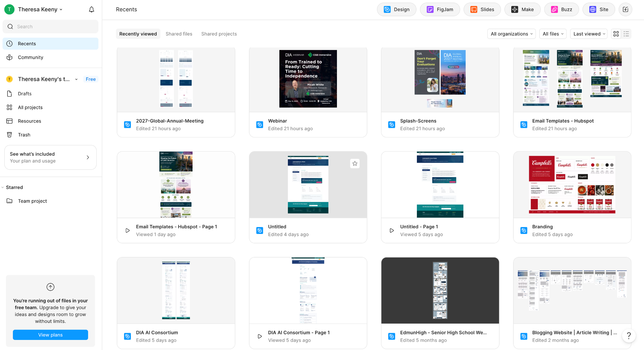Open the starred Team project
The width and height of the screenshot is (644, 350).
pyautogui.click(x=50, y=201)
